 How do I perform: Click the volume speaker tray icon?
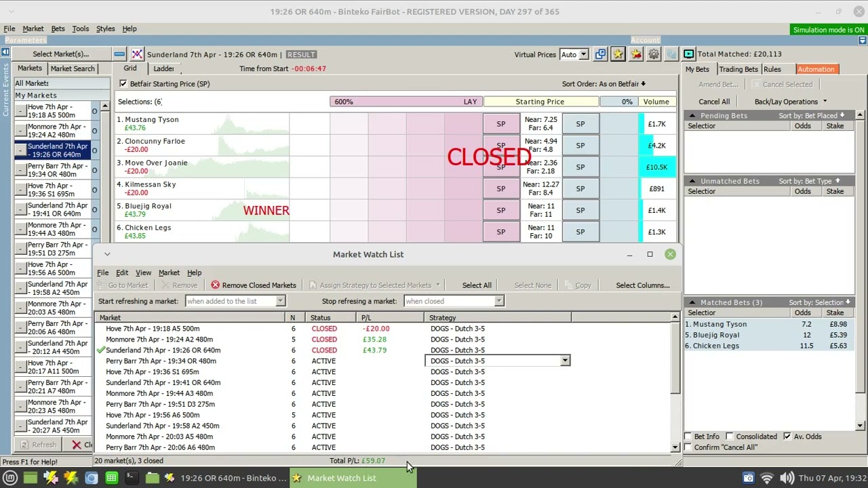pos(787,479)
